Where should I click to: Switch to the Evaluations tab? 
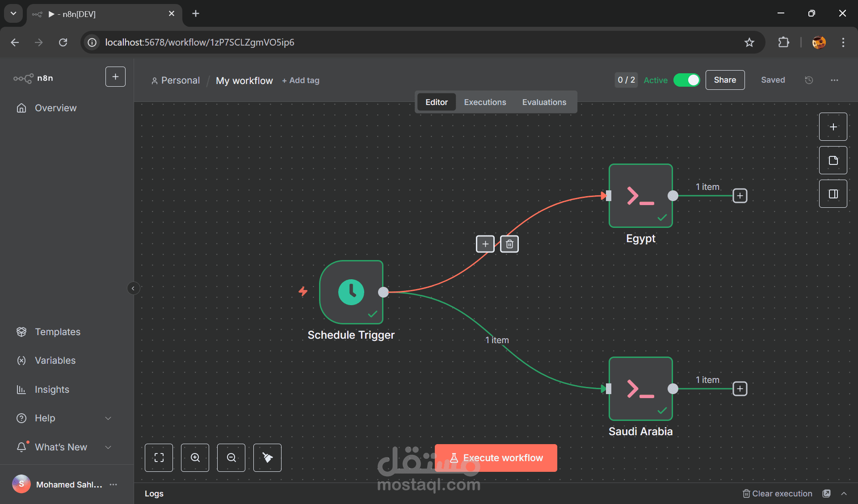544,102
